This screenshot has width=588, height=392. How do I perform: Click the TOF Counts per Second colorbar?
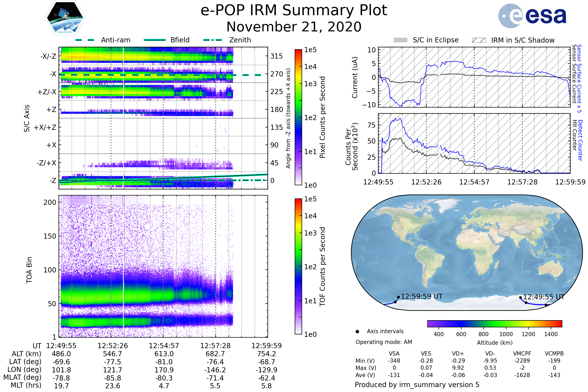coord(298,266)
